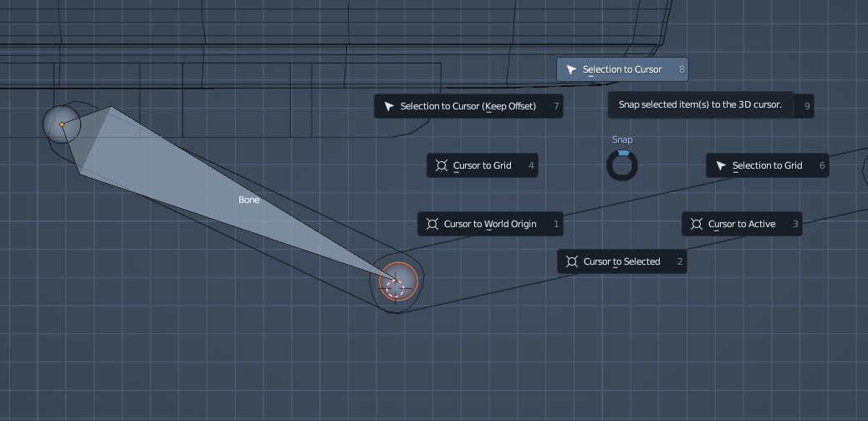Screen dimensions: 868x421
Task: Select Cursor to World Origin entry
Action: tap(490, 224)
